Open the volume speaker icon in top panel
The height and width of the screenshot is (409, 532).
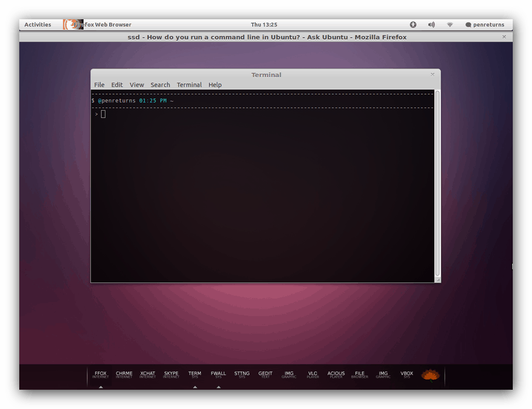431,25
